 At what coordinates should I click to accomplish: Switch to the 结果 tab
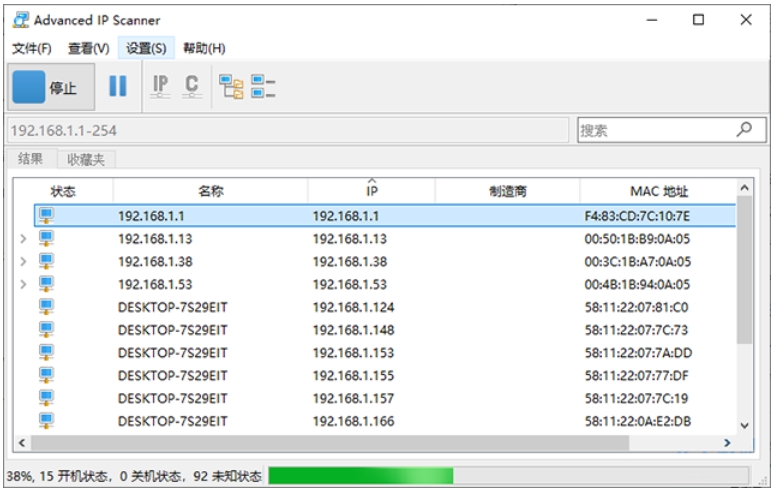[x=31, y=159]
